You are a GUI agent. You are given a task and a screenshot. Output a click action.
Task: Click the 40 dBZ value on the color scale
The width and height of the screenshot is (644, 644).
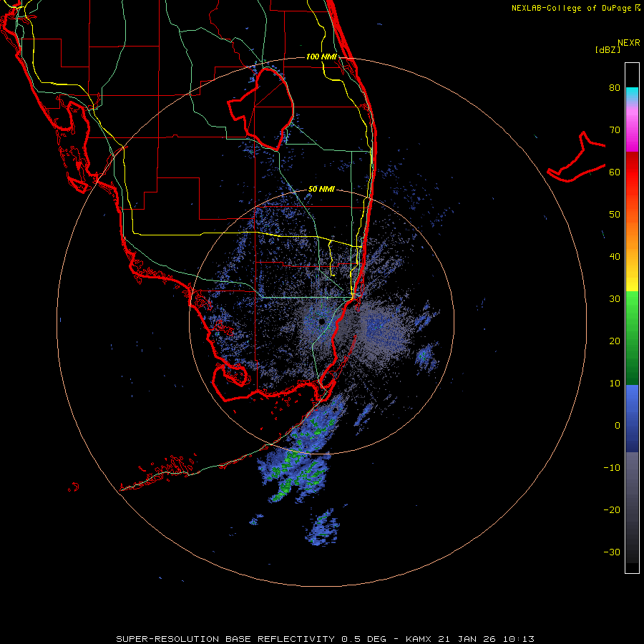click(x=615, y=257)
